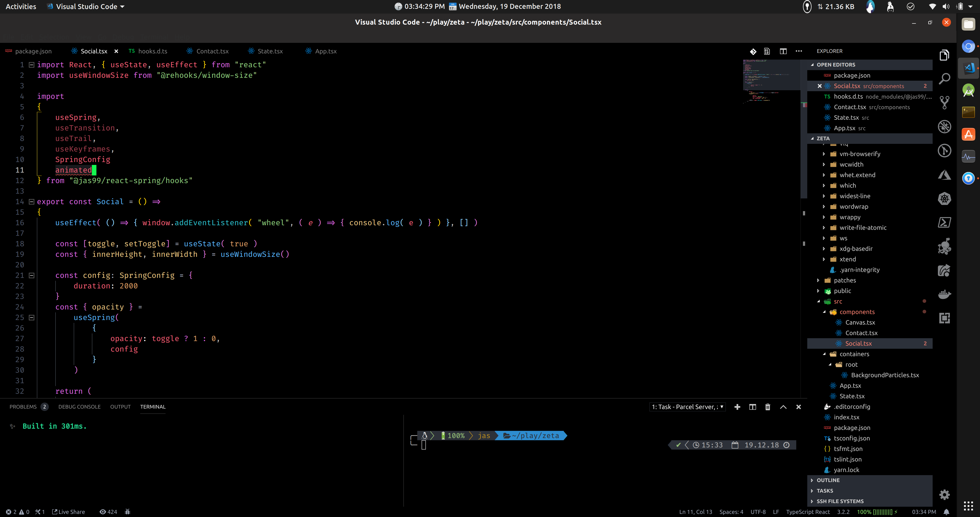
Task: Expand the OUTLINE section
Action: click(x=869, y=480)
